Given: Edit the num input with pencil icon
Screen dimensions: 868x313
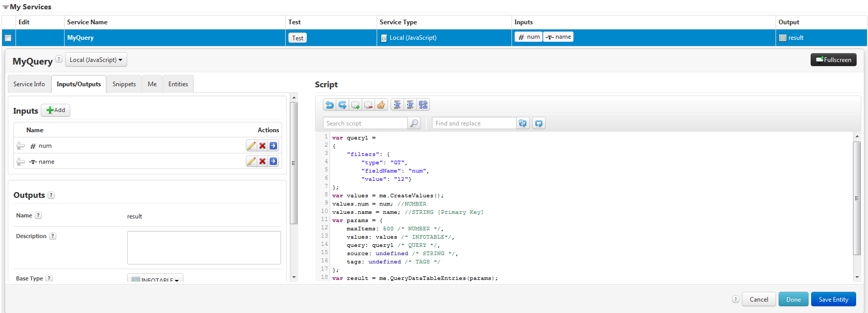Looking at the screenshot, I should (251, 146).
